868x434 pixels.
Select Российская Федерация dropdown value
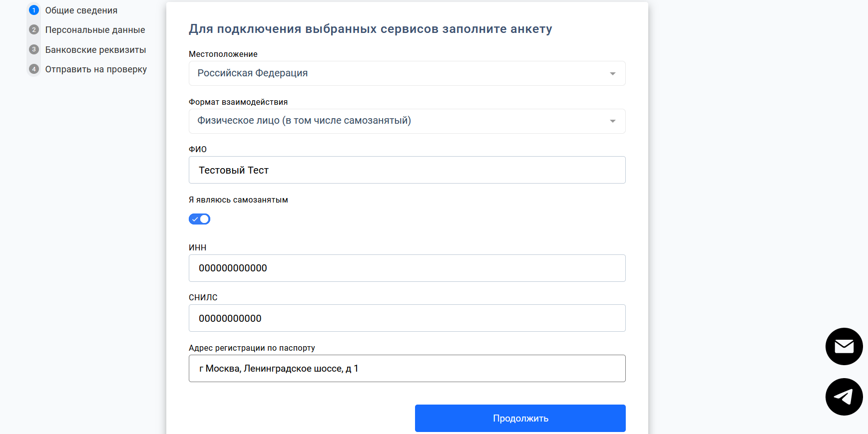click(x=407, y=73)
